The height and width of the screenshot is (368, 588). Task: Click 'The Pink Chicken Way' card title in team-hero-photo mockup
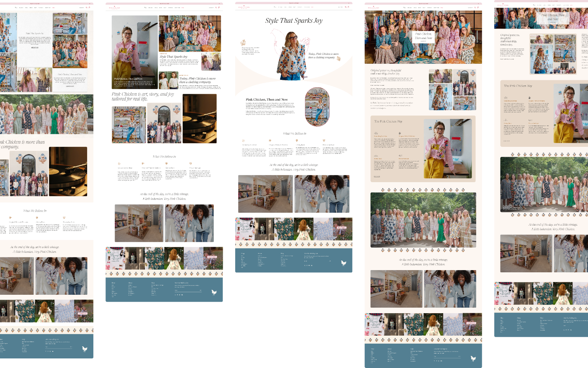tap(388, 121)
